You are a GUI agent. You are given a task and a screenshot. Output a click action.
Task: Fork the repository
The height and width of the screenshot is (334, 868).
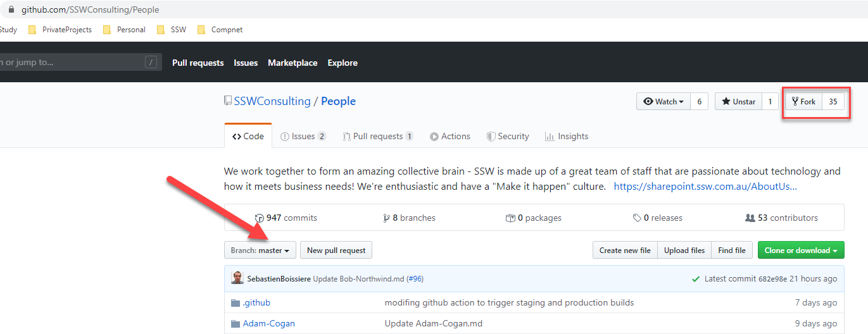point(804,102)
